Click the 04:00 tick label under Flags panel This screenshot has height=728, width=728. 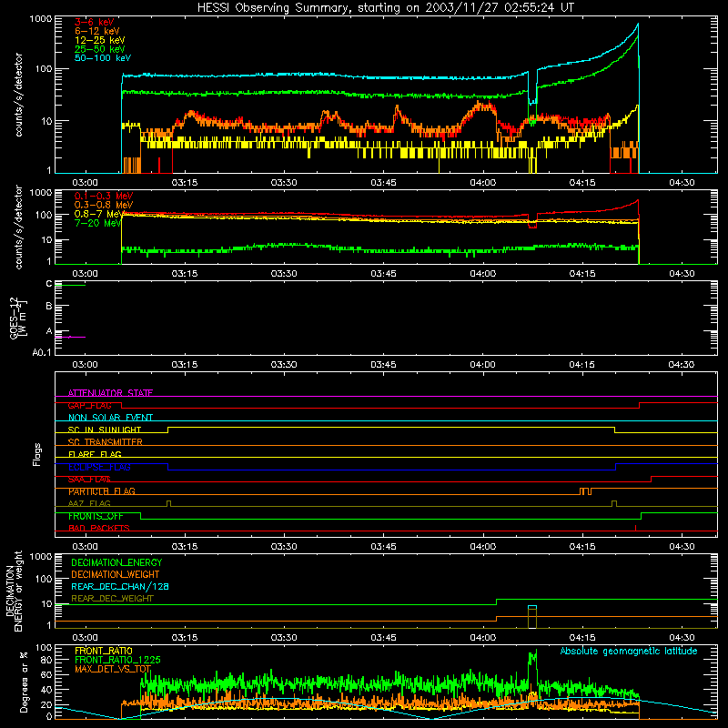483,547
